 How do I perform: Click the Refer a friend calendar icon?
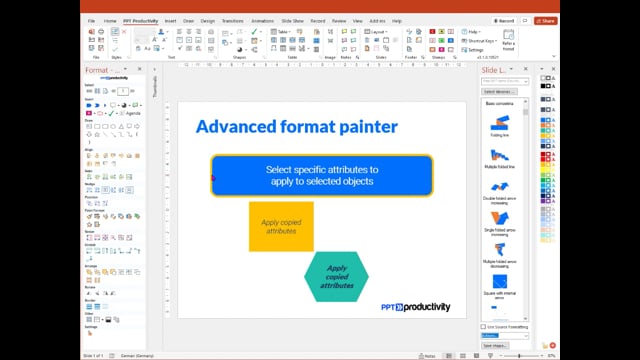(509, 35)
